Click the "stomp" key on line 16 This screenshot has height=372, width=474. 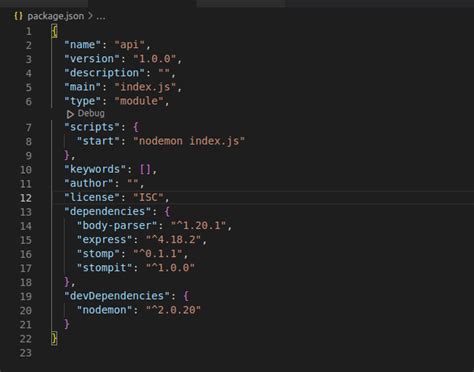98,254
